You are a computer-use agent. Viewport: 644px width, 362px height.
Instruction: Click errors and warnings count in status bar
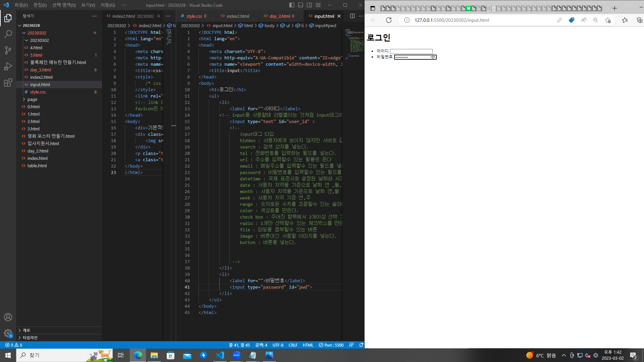coord(14,345)
